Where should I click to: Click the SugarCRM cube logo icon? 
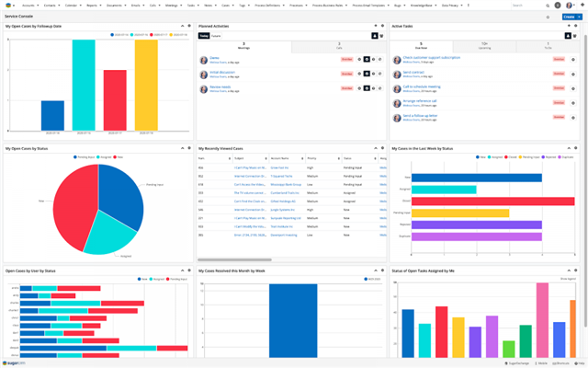(8, 6)
